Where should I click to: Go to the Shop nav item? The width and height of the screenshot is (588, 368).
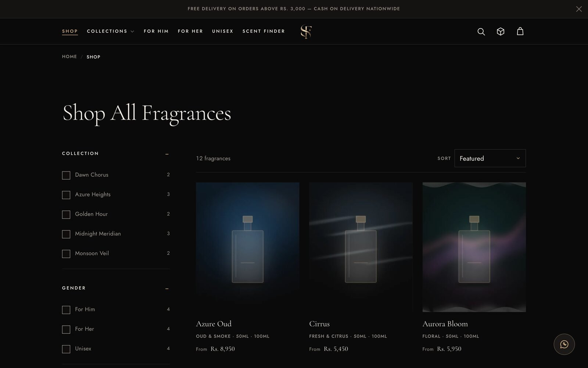[70, 31]
